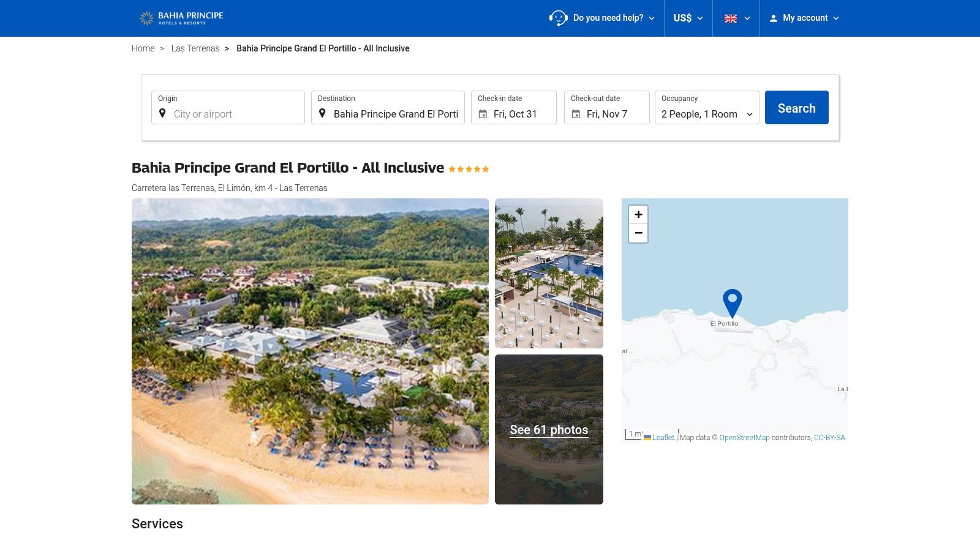Image resolution: width=980 pixels, height=551 pixels.
Task: Navigate to Las Terrenas breadcrumb
Action: tap(195, 48)
